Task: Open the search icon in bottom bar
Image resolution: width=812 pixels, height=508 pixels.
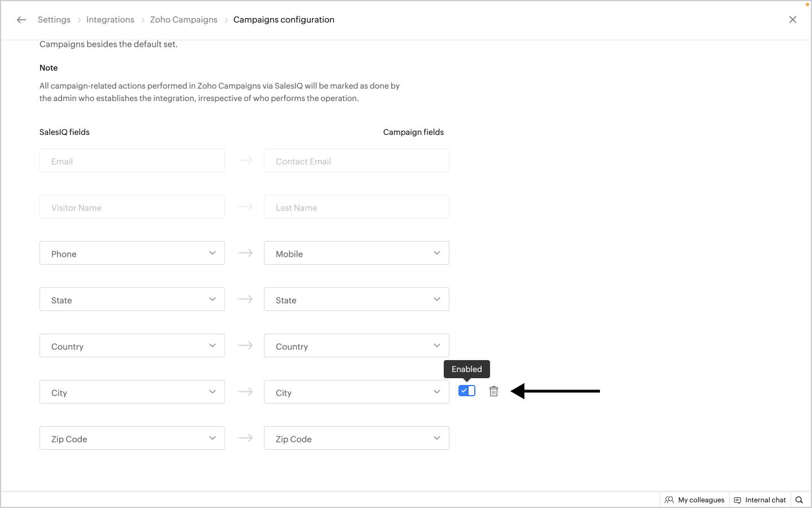Action: (799, 500)
